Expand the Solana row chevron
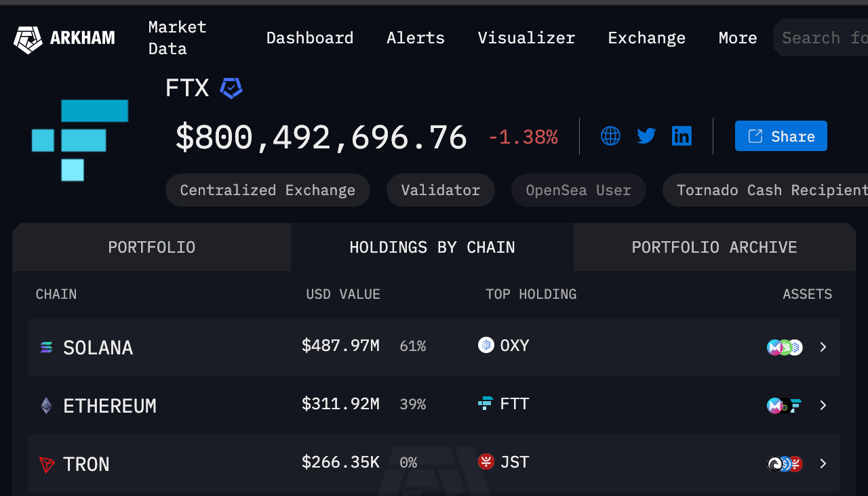Image resolution: width=868 pixels, height=496 pixels. tap(823, 347)
